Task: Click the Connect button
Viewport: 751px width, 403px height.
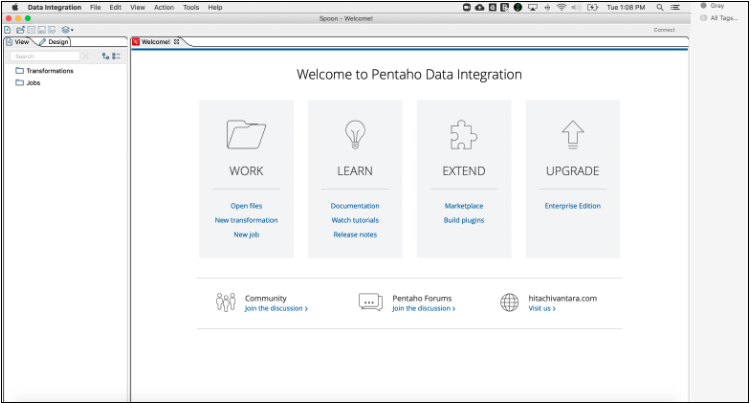Action: [x=664, y=30]
